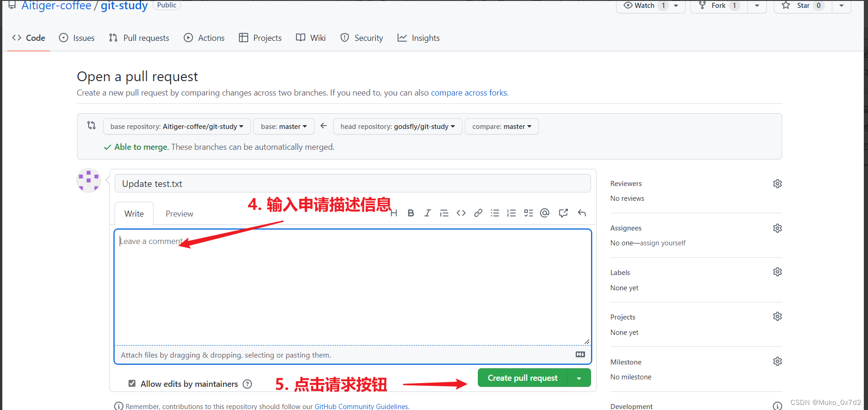Screen dimensions: 868x410
Task: Click the Leave a comment text area
Action: 353,288
